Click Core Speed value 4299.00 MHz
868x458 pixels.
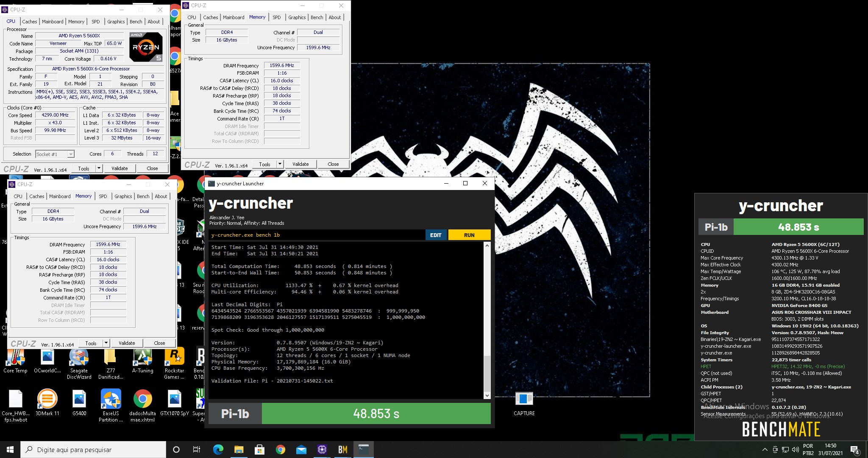pos(55,115)
